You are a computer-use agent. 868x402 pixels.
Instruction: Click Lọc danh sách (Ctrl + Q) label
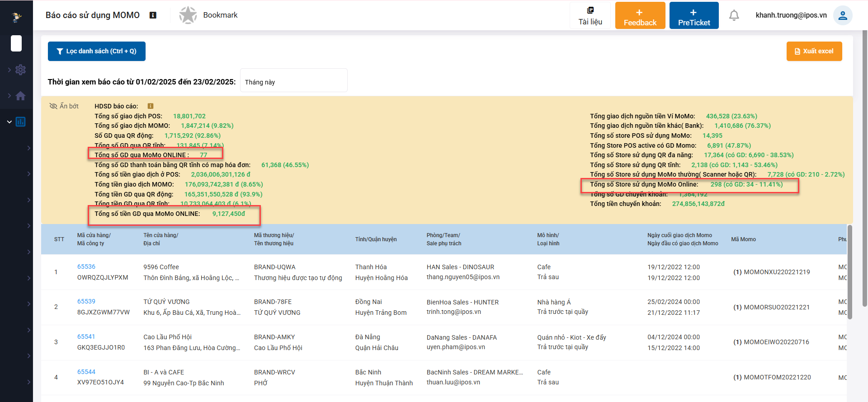pos(101,51)
